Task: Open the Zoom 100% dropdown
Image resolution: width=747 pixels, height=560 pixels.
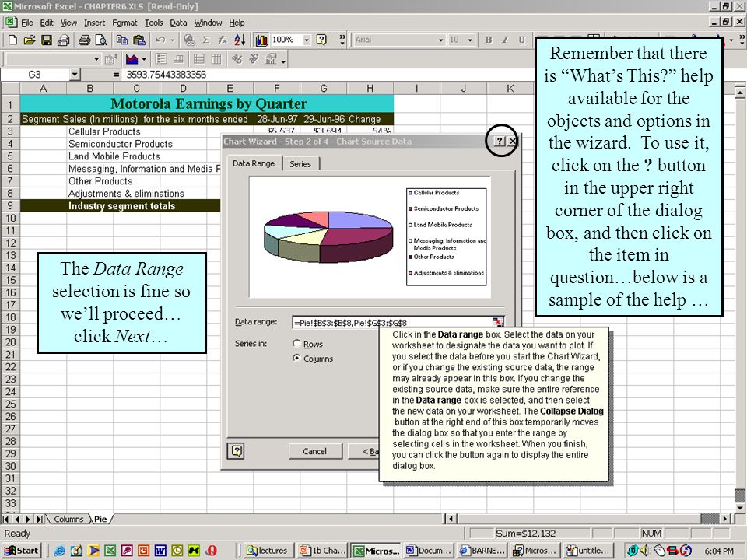Action: (x=307, y=40)
